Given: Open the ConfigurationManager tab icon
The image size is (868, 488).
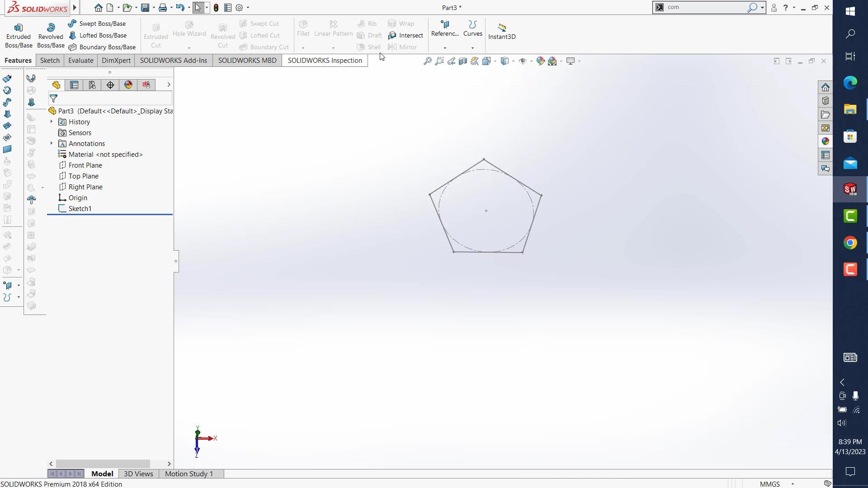Looking at the screenshot, I should point(92,85).
